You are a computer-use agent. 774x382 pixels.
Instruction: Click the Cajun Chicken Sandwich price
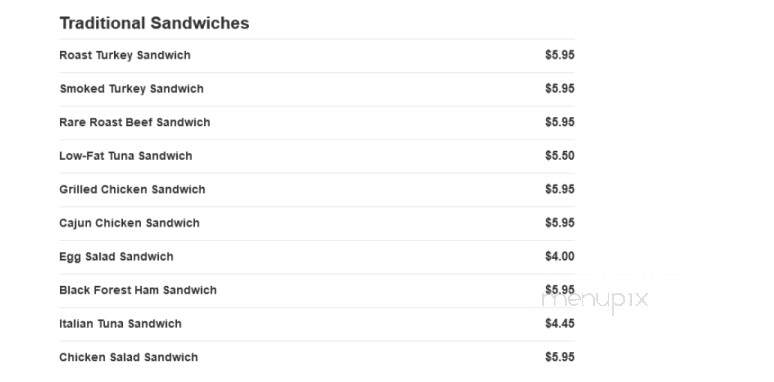coord(560,223)
